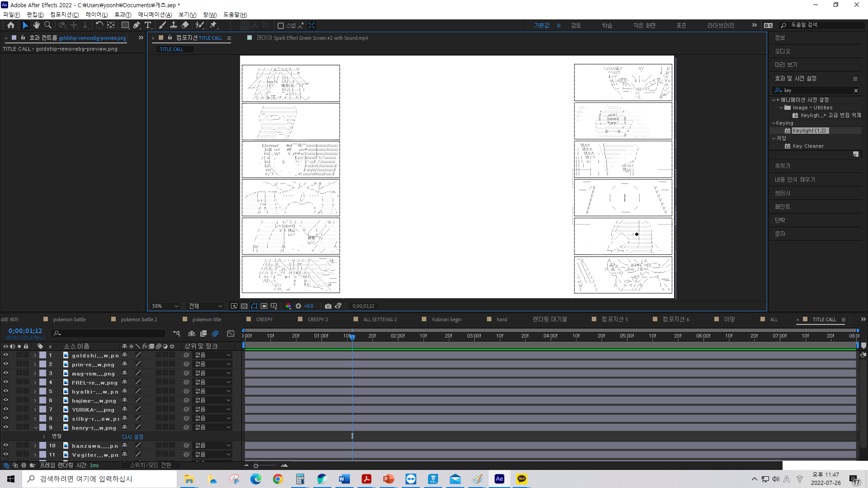Viewport: 868px width, 488px height.
Task: Select the Rotation tool
Action: click(99, 25)
